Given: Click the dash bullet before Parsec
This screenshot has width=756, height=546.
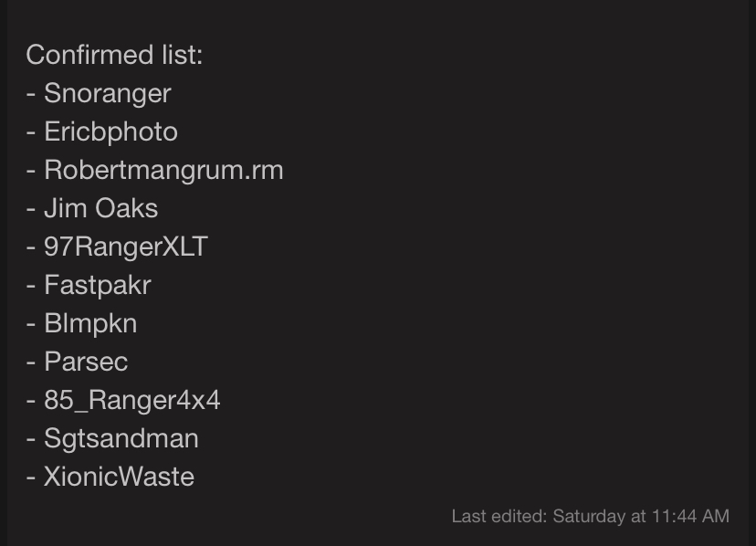Looking at the screenshot, I should (x=31, y=362).
